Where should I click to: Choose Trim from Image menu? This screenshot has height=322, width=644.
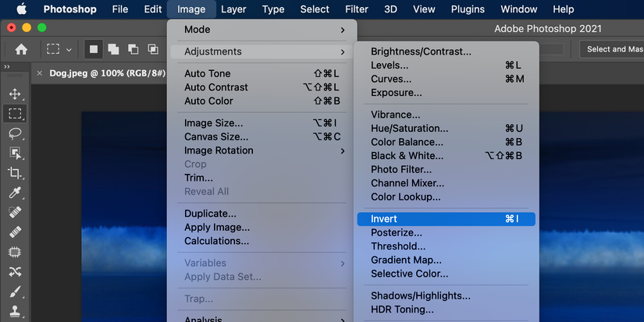(x=262, y=178)
